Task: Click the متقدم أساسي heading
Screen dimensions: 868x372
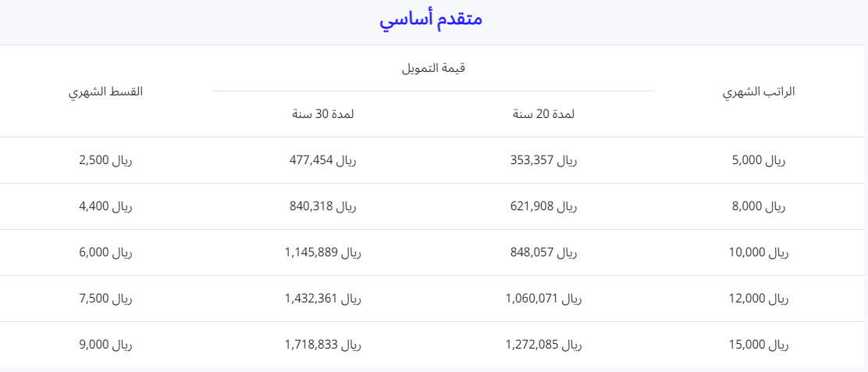Action: [x=431, y=20]
